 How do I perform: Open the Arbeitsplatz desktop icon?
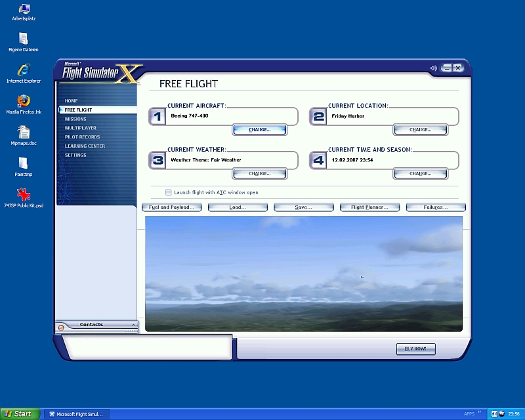pyautogui.click(x=24, y=12)
